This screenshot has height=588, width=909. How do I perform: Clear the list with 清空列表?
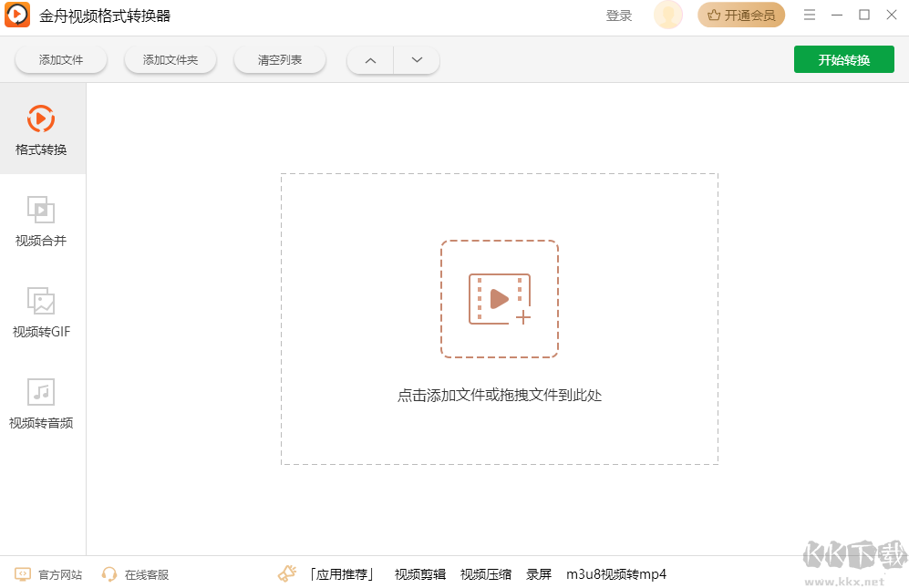(279, 58)
